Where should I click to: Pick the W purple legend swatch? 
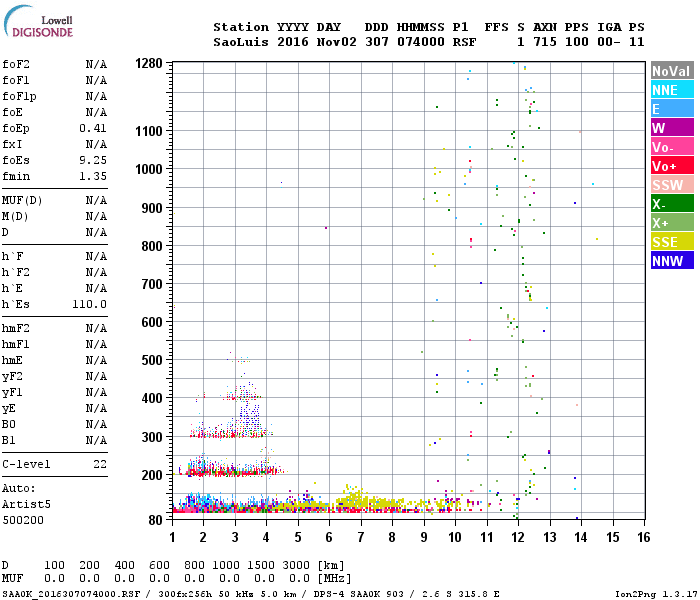(672, 128)
